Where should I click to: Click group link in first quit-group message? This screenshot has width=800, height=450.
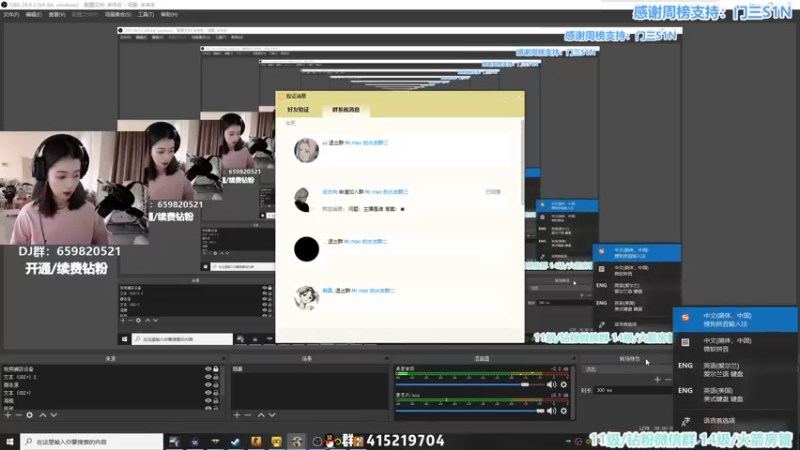point(366,143)
